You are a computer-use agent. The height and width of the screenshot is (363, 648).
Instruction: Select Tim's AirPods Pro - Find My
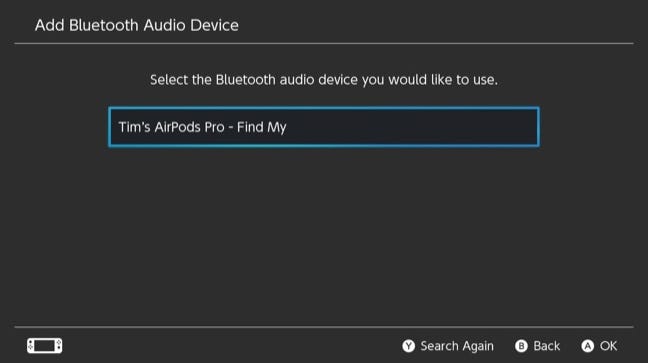coord(324,127)
